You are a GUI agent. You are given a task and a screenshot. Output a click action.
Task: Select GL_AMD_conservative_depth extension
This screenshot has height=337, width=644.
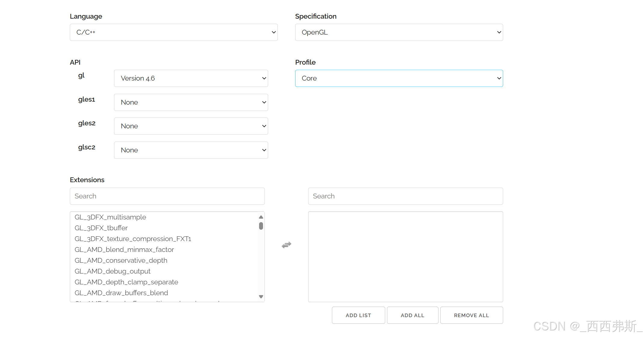pyautogui.click(x=121, y=261)
